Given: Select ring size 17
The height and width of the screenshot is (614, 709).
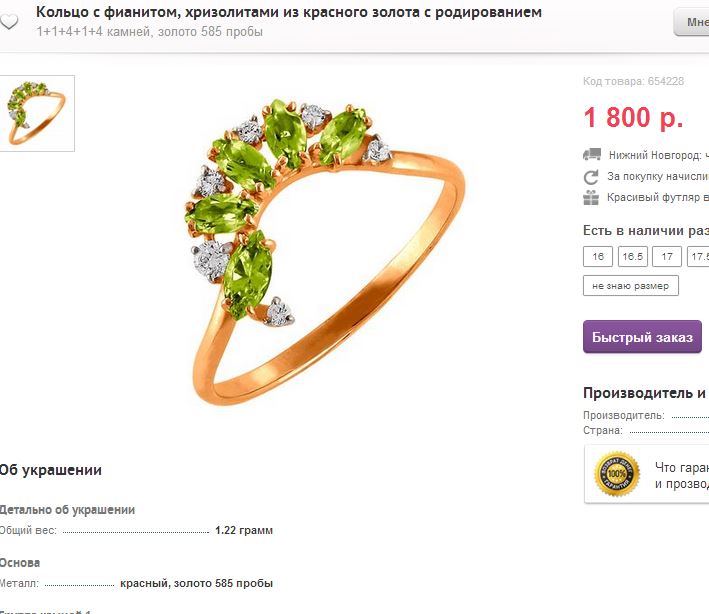Looking at the screenshot, I should click(x=667, y=256).
